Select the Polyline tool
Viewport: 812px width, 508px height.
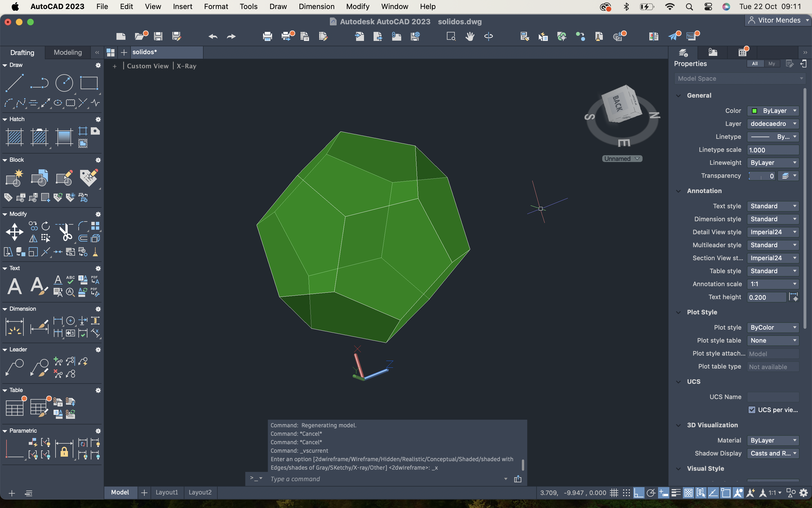pos(39,83)
